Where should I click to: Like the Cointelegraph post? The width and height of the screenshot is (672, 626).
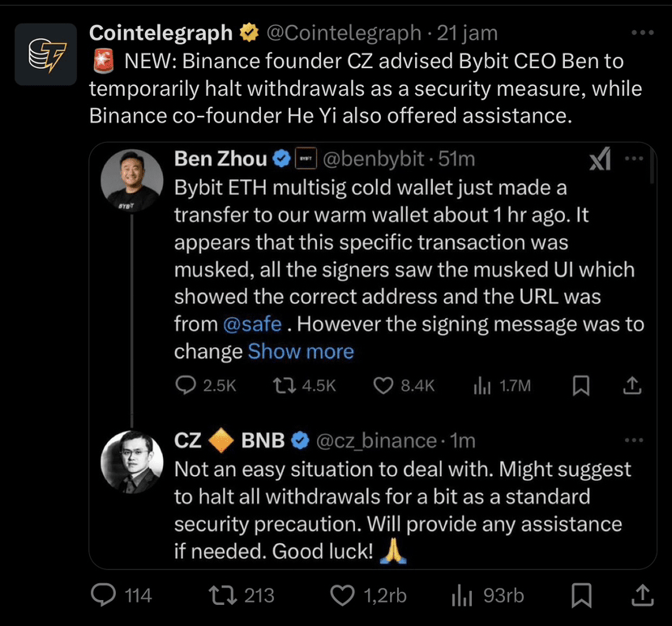point(344,596)
